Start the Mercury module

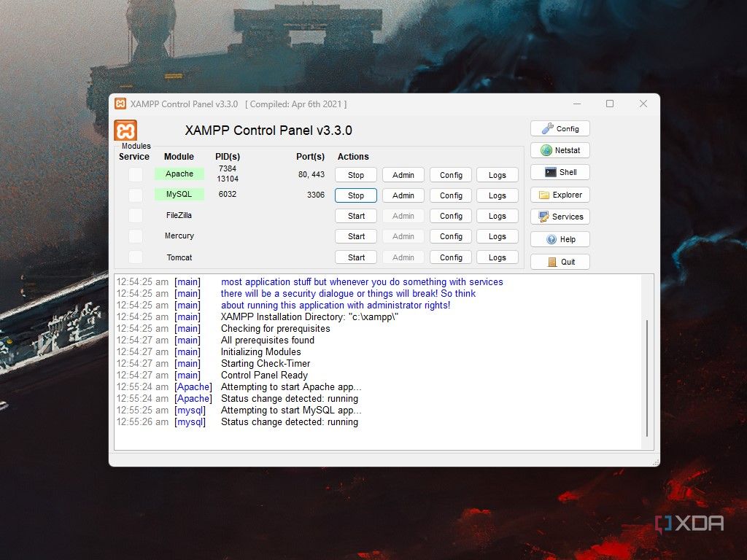pos(355,236)
